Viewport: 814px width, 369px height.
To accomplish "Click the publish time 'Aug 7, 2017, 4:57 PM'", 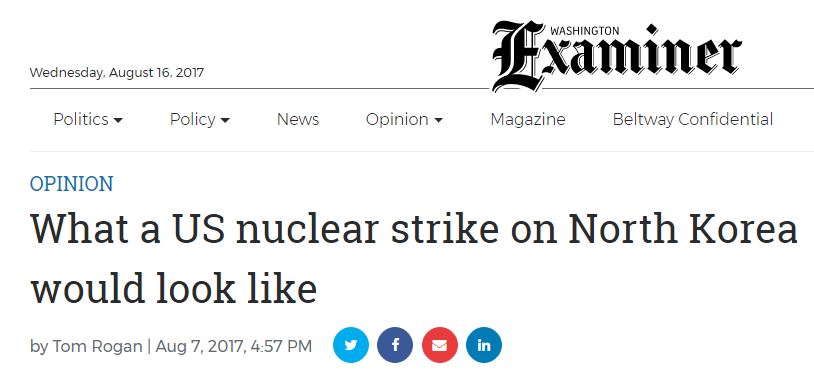I will [234, 346].
